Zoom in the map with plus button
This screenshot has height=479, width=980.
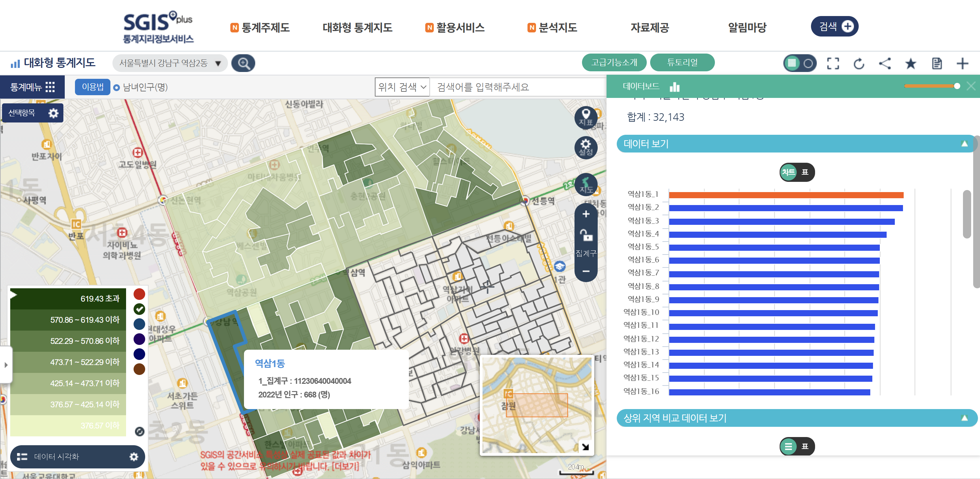[585, 214]
